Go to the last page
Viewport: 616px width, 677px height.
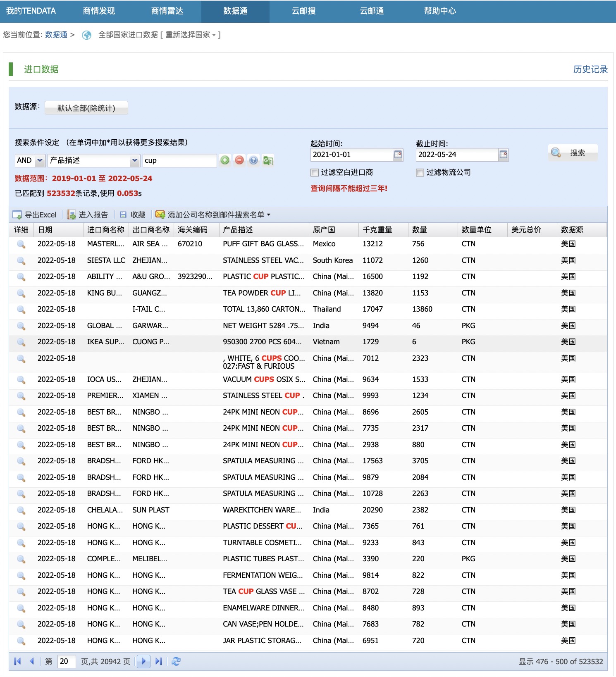click(x=158, y=661)
